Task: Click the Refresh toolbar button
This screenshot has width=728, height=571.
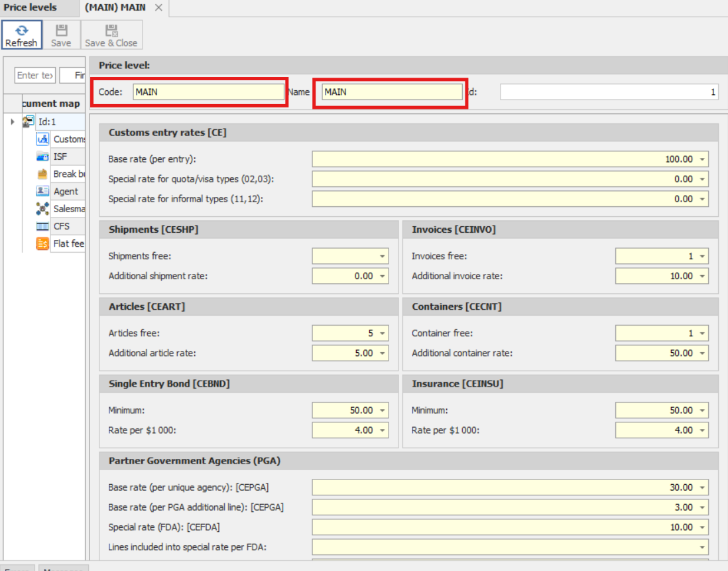Action: coord(21,35)
